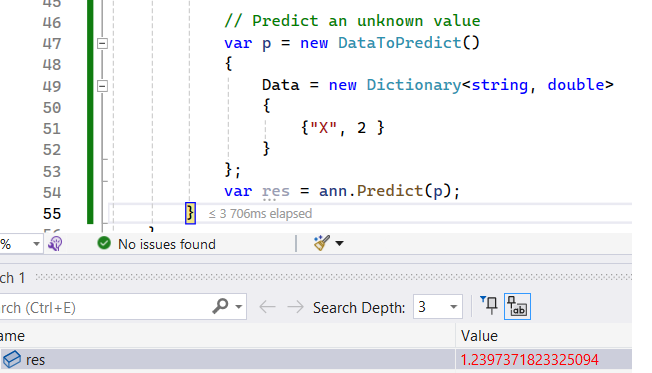The height and width of the screenshot is (373, 652).
Task: Click the Name column header
Action: coord(12,336)
